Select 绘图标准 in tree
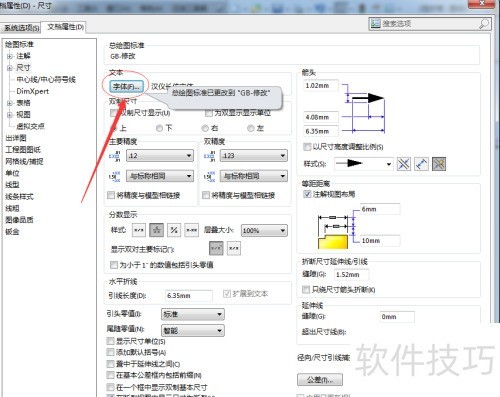500x397 pixels. [19, 44]
